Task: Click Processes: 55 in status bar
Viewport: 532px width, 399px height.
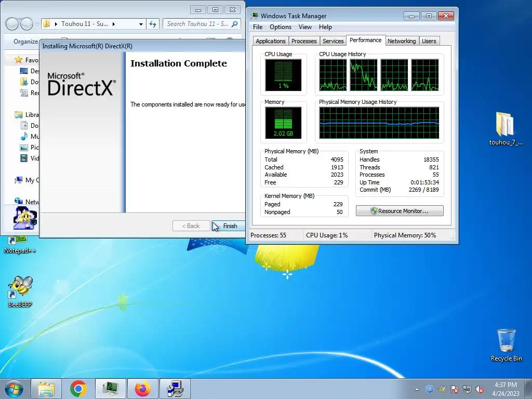Action: tap(268, 235)
